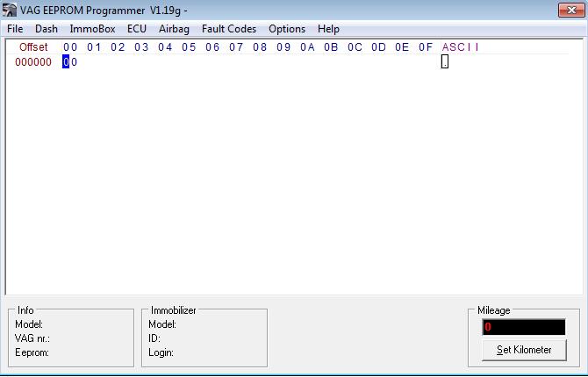
Task: Click the Login: label in Immobilizer panel
Action: [161, 352]
